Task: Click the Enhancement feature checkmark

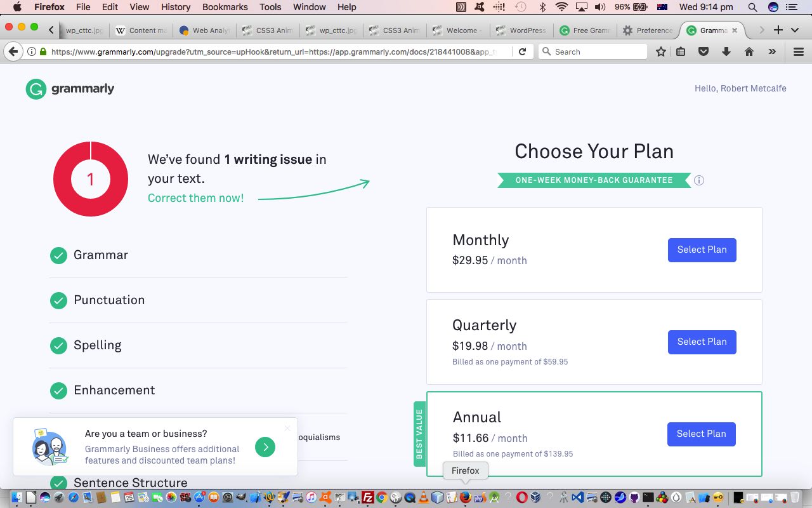Action: pyautogui.click(x=58, y=391)
